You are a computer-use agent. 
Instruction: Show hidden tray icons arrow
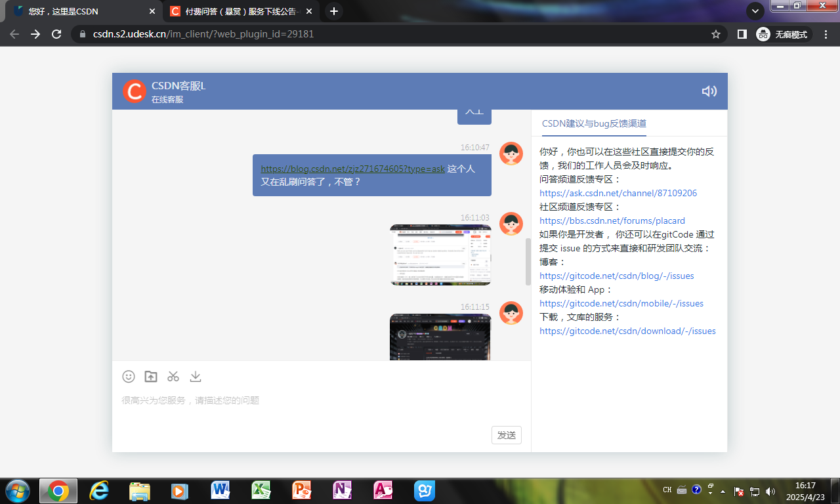point(723,491)
